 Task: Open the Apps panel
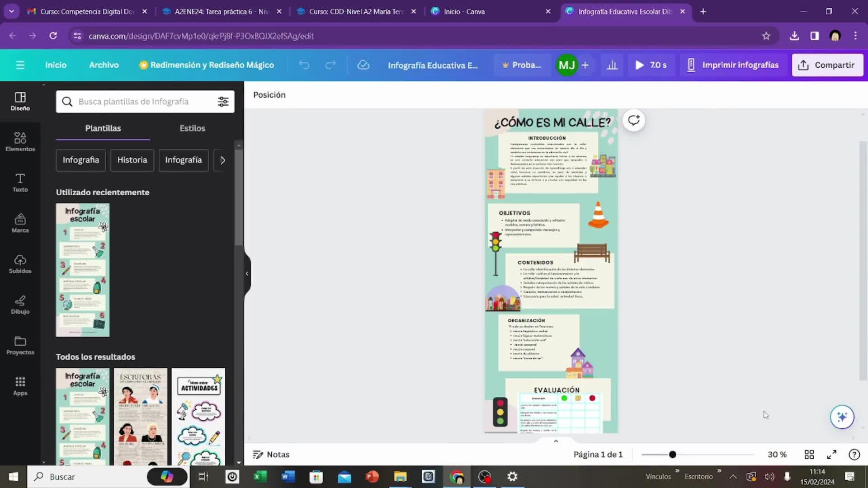pos(20,386)
